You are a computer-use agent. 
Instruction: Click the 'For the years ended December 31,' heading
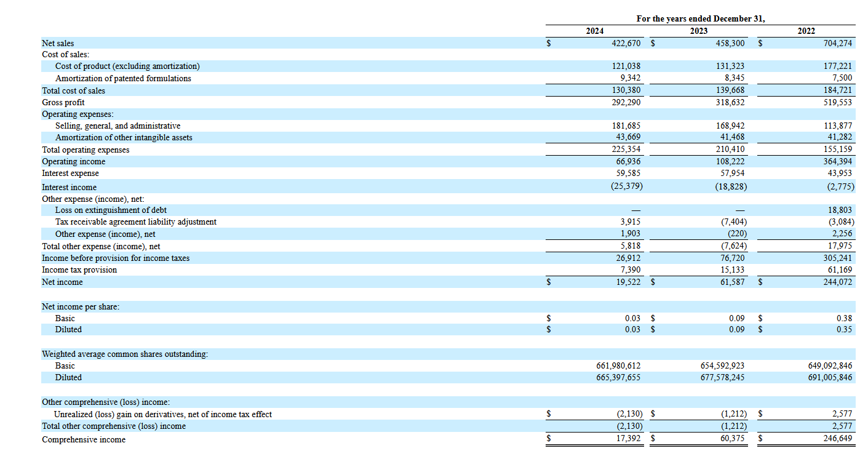pos(700,19)
